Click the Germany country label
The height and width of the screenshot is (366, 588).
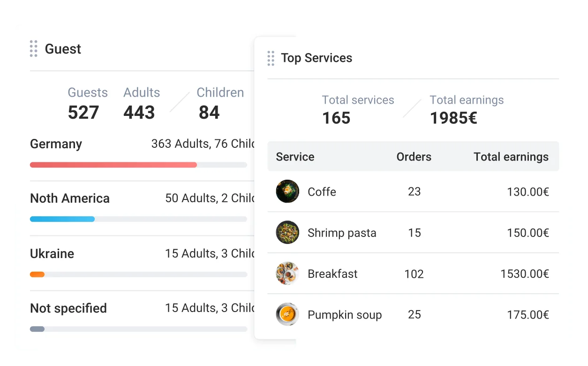(x=56, y=144)
